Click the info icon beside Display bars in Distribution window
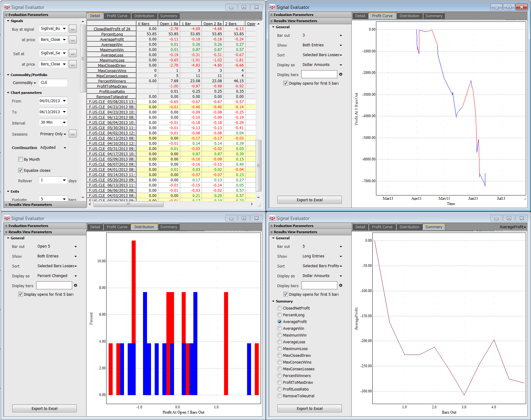 tap(75, 285)
